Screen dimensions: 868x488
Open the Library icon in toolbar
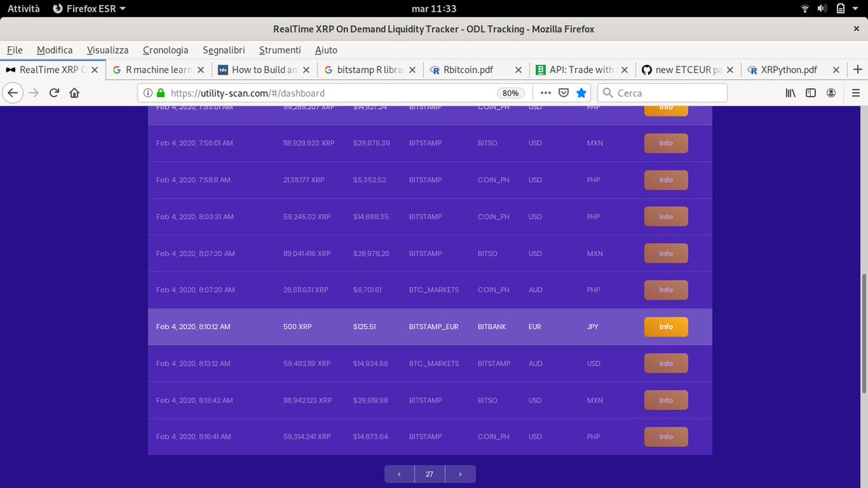point(791,93)
